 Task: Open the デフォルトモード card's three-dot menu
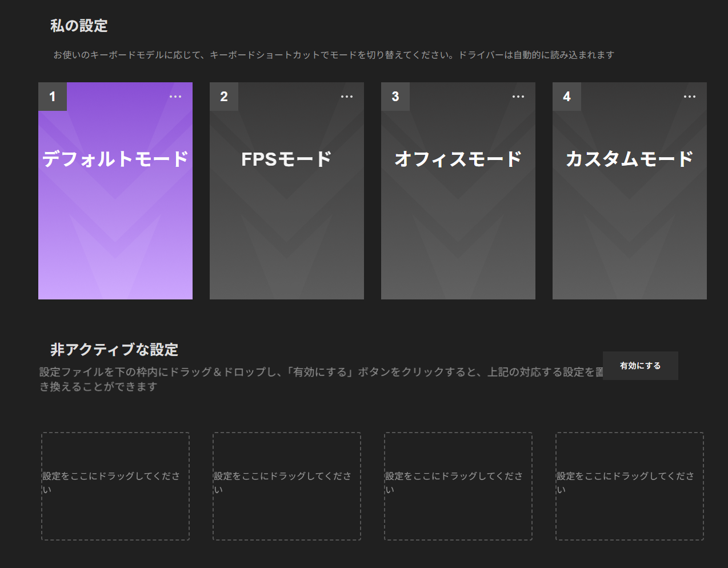175,97
